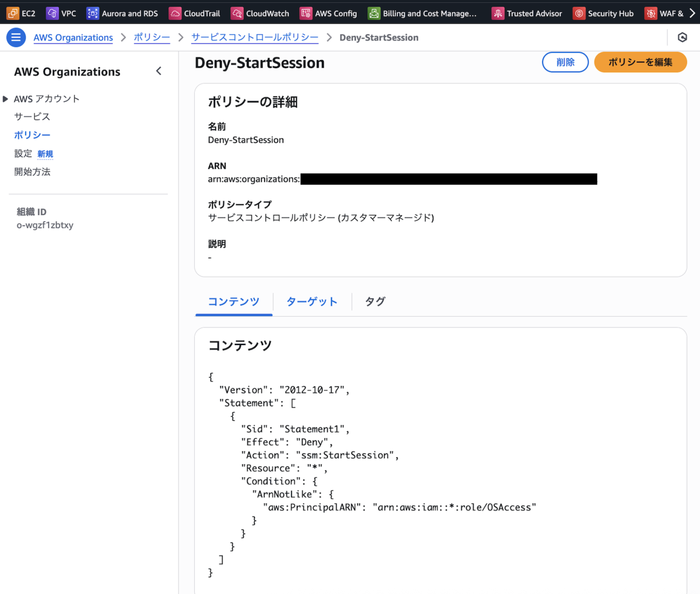This screenshot has width=700, height=594.
Task: Collapse the AWS Organizations side panel
Action: pos(159,71)
